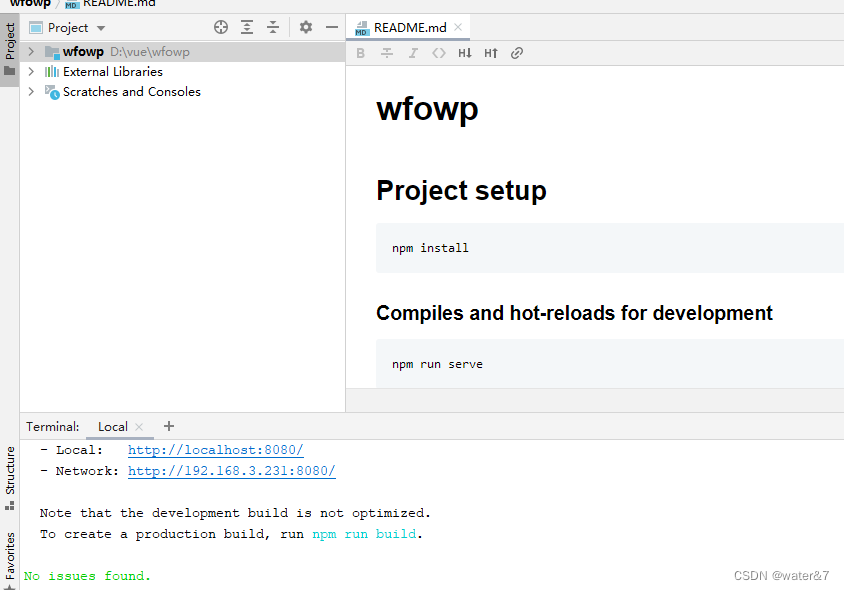
Task: Select the Local terminal tab
Action: tap(113, 426)
